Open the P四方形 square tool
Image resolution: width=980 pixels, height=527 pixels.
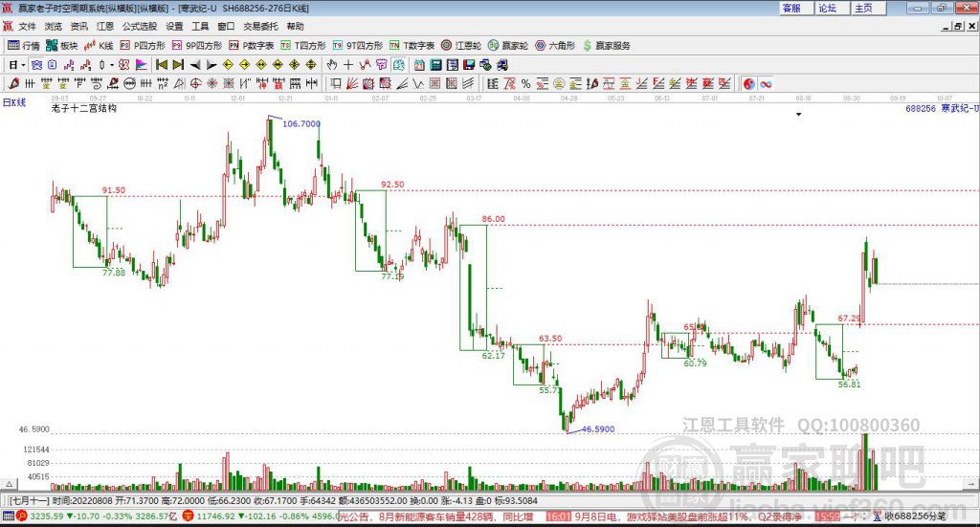tap(143, 46)
